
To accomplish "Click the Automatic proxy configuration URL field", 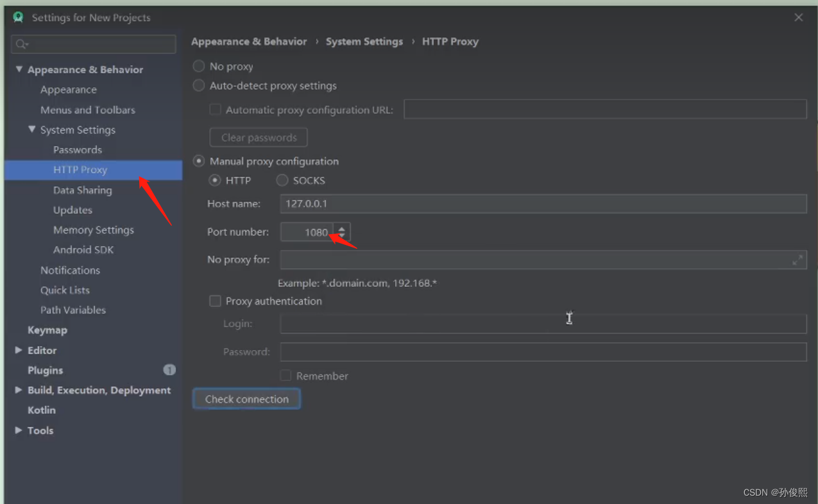I will point(605,109).
